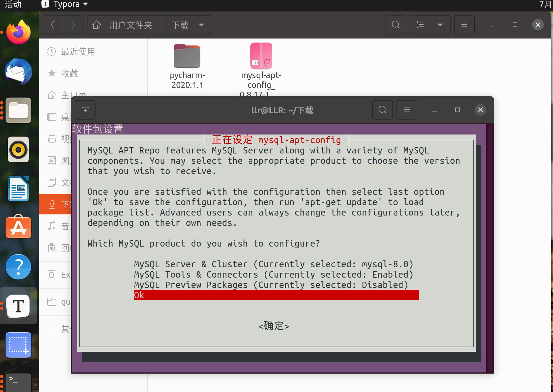Switch to Typora in the dock

[x=18, y=306]
